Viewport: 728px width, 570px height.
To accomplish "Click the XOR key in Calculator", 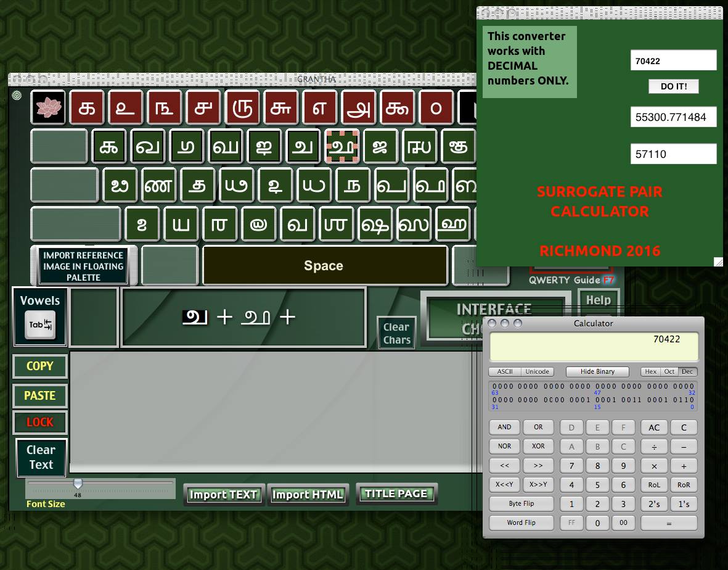I will [538, 446].
